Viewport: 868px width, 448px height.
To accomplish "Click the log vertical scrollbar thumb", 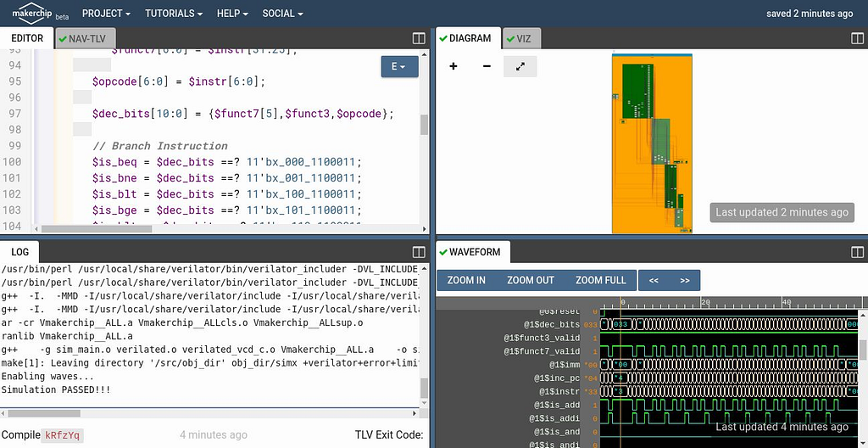I will click(424, 389).
